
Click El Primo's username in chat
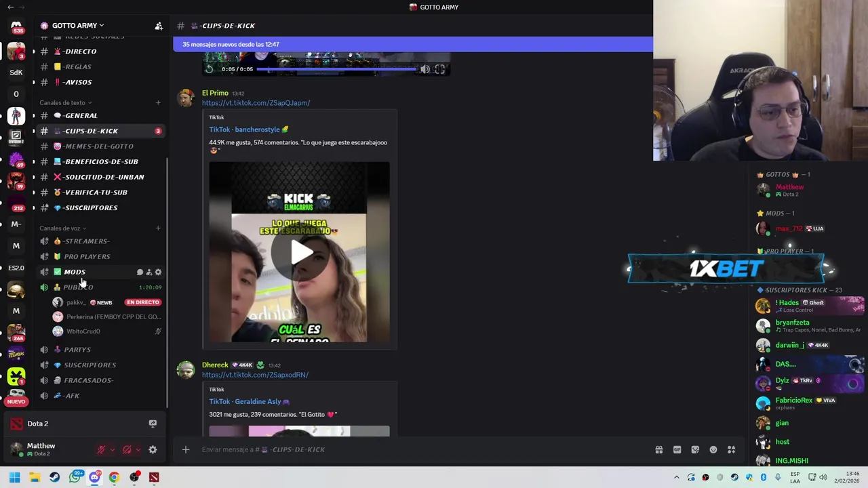click(x=215, y=93)
